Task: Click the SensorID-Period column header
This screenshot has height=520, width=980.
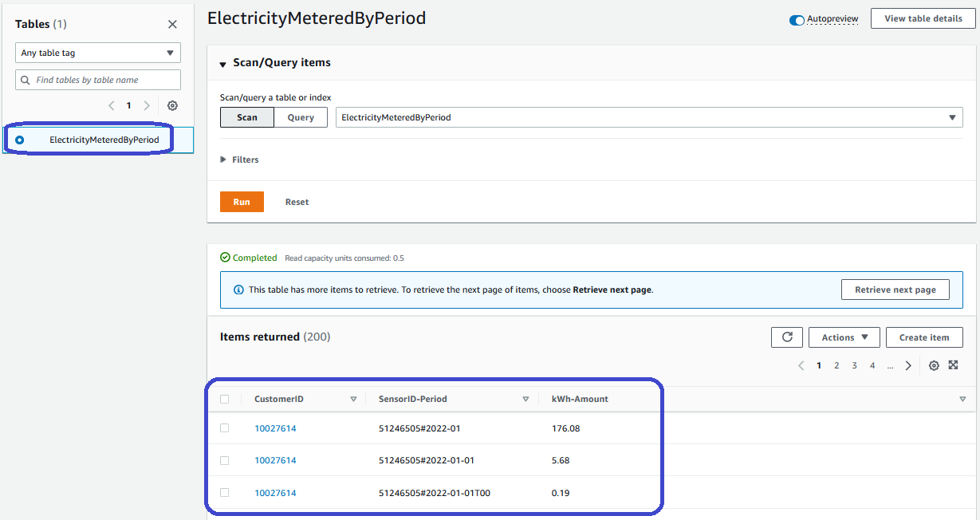Action: [412, 399]
